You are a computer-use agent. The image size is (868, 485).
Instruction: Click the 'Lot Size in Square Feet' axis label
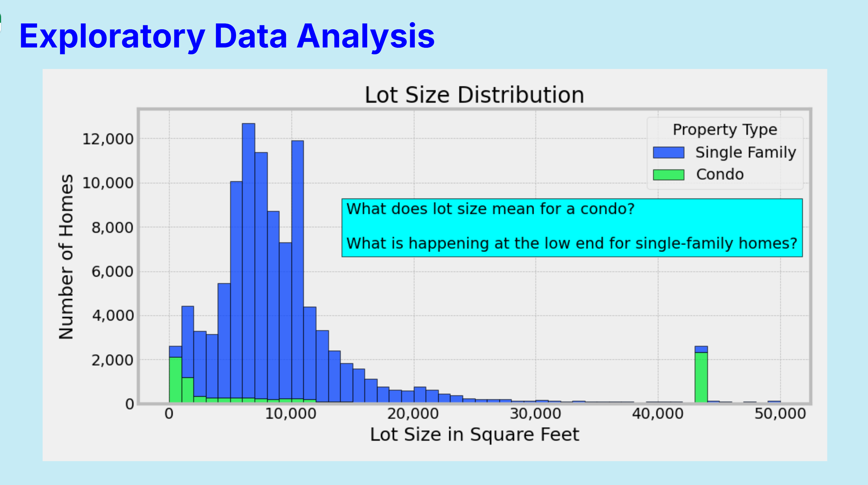(x=474, y=434)
